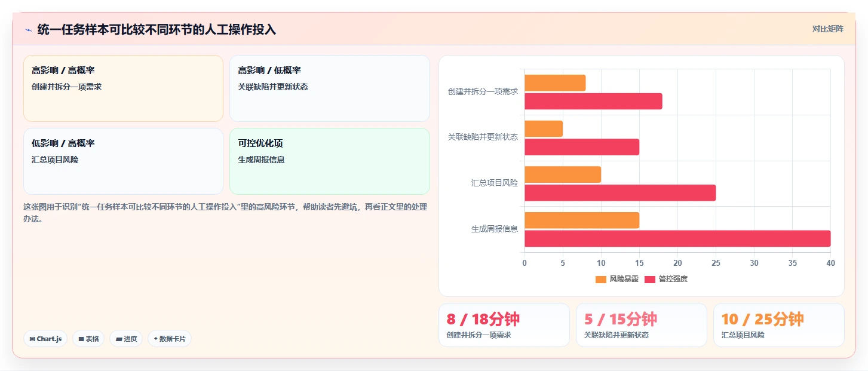Click the red bar for 关联缺陷并更新状态
This screenshot has width=868, height=371.
pos(582,147)
